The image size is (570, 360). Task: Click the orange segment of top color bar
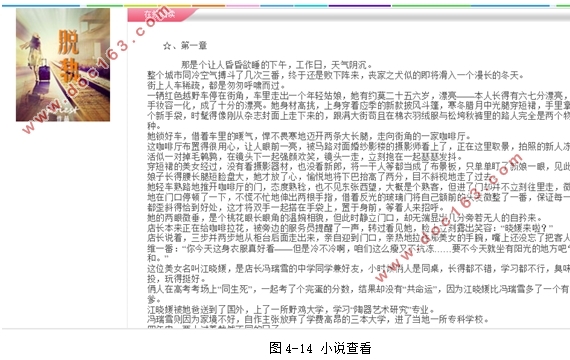coord(209,6)
